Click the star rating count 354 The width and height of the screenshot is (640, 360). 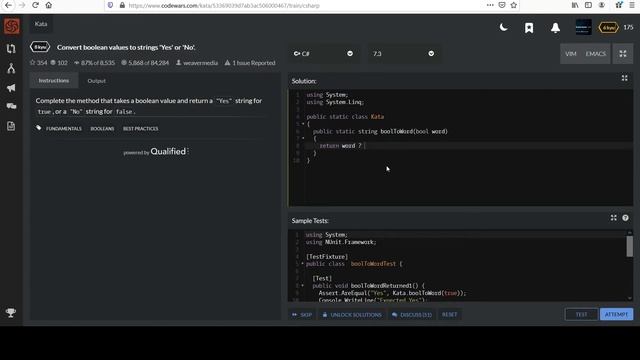[x=38, y=63]
